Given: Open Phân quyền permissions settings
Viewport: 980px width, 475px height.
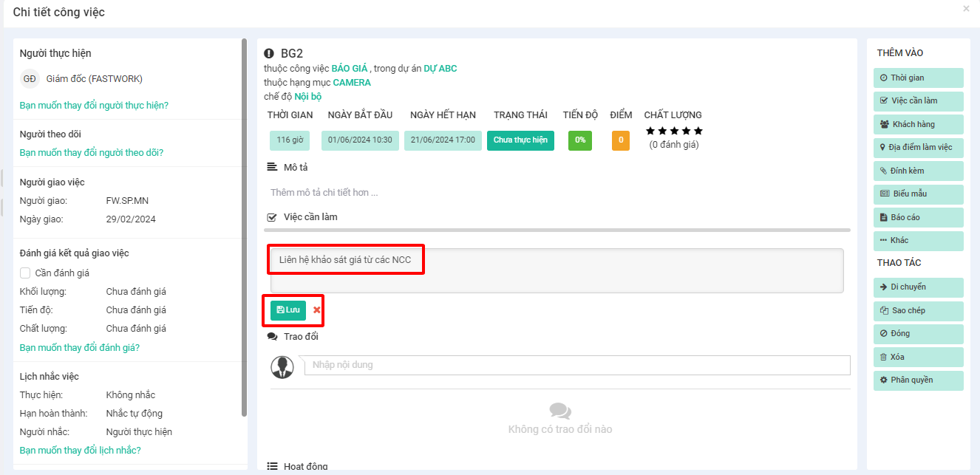Looking at the screenshot, I should (x=918, y=380).
